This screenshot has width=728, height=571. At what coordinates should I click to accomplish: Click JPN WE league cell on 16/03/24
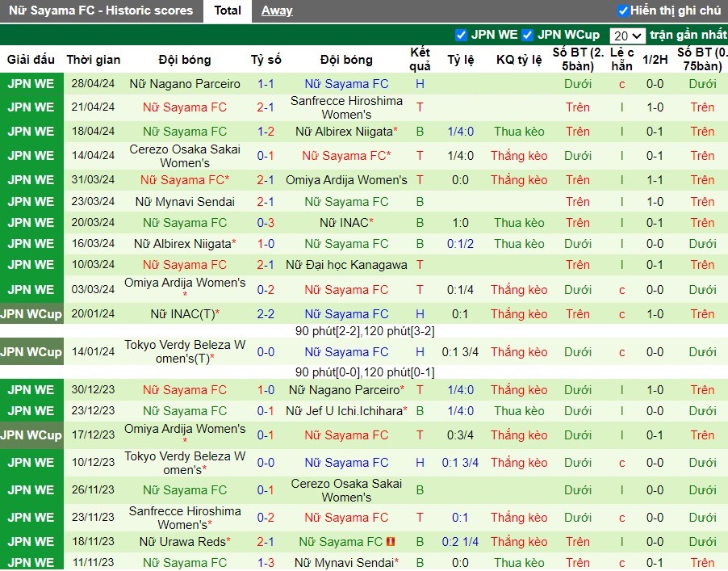pos(31,243)
